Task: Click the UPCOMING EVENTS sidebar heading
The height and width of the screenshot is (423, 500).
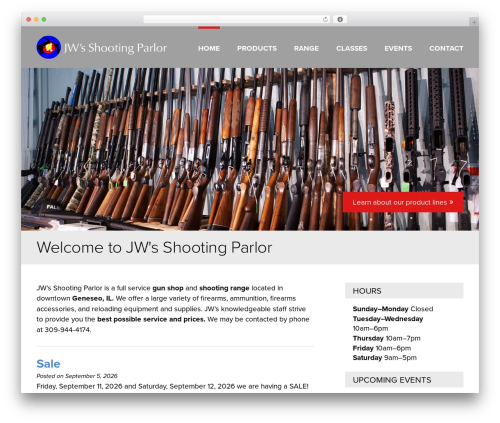Action: pyautogui.click(x=404, y=380)
